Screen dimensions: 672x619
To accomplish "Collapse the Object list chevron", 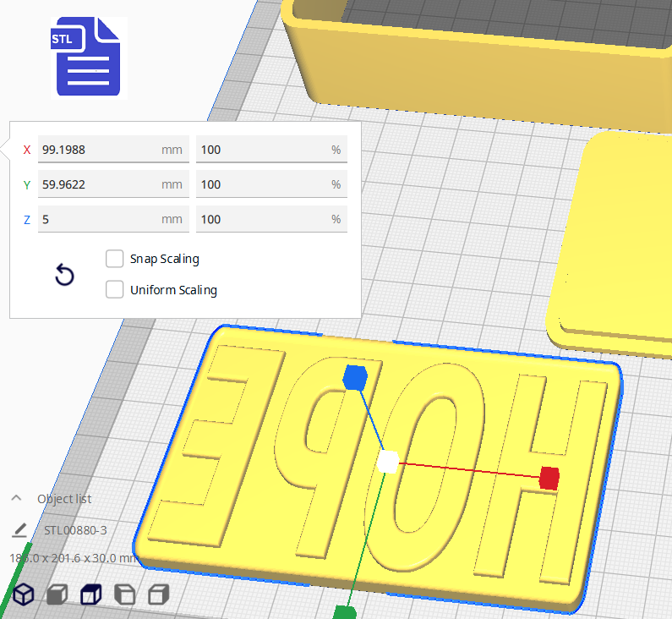I will (x=17, y=499).
